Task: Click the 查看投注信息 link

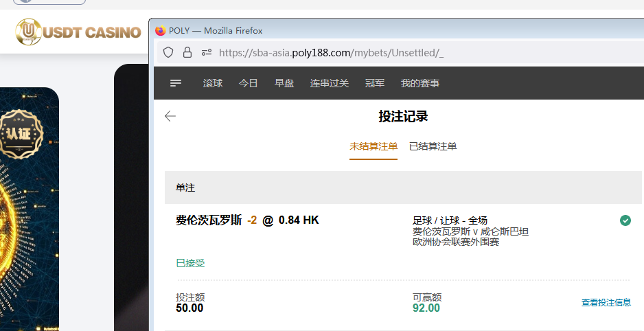Action: pos(606,302)
